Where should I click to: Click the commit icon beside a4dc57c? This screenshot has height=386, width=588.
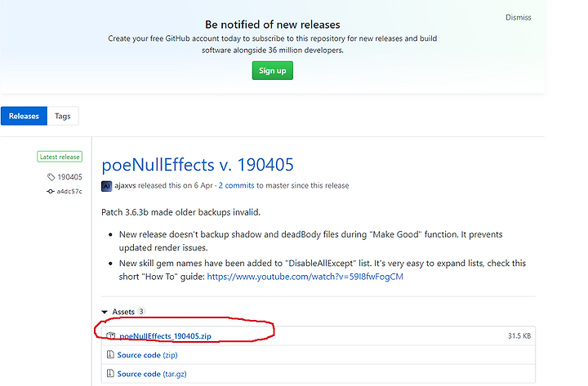(51, 191)
